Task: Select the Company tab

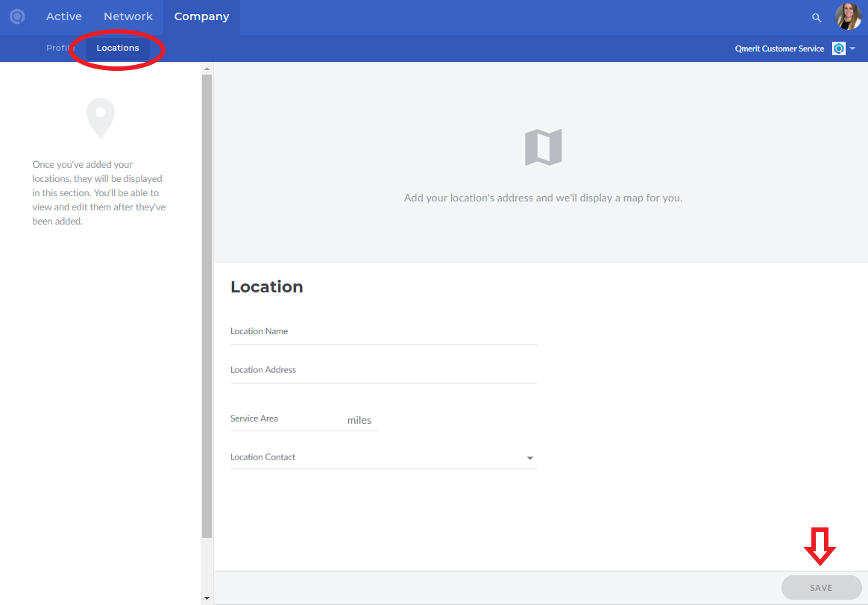Action: 201,16
